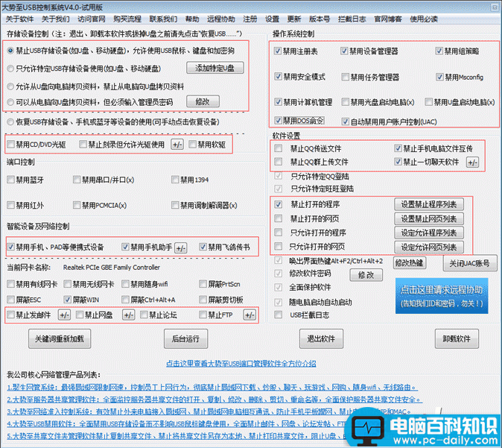Click the 注册 menu item
Screen dimensions: 502x448
tap(250, 19)
